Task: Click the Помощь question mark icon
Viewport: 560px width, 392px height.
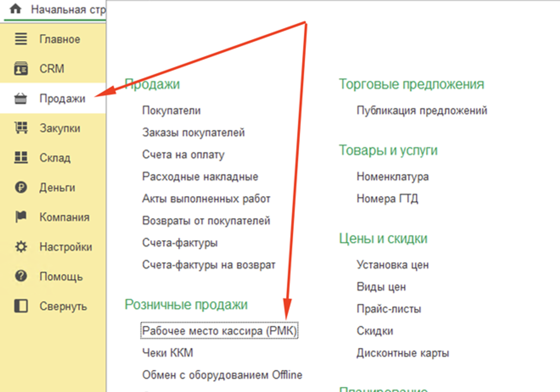Action: tap(21, 277)
